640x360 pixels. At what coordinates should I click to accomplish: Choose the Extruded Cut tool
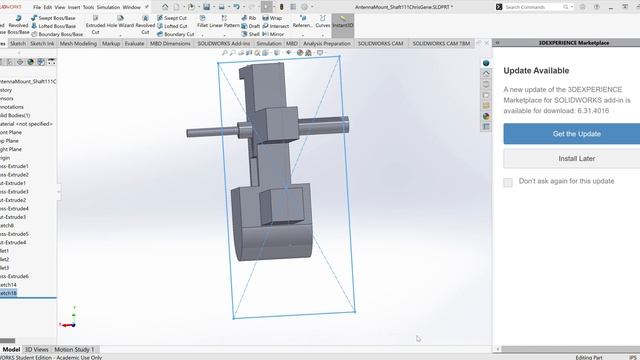[96, 25]
